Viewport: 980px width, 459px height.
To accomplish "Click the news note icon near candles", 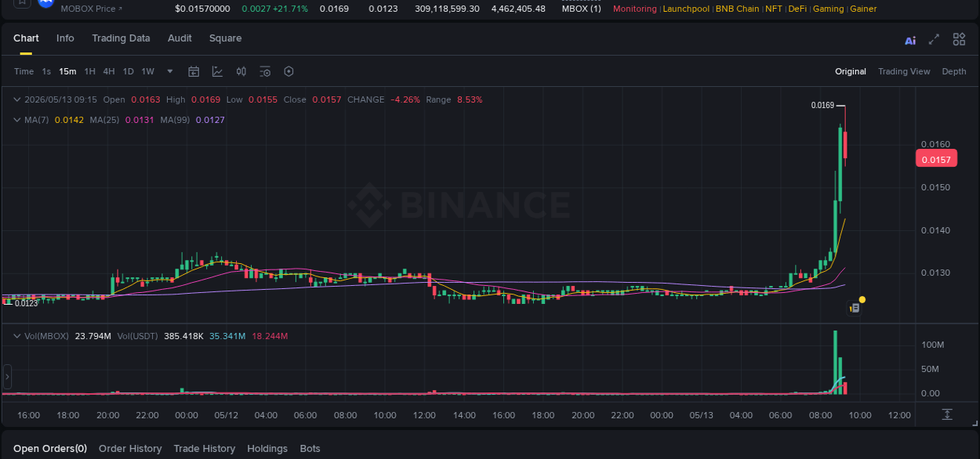I will click(855, 309).
